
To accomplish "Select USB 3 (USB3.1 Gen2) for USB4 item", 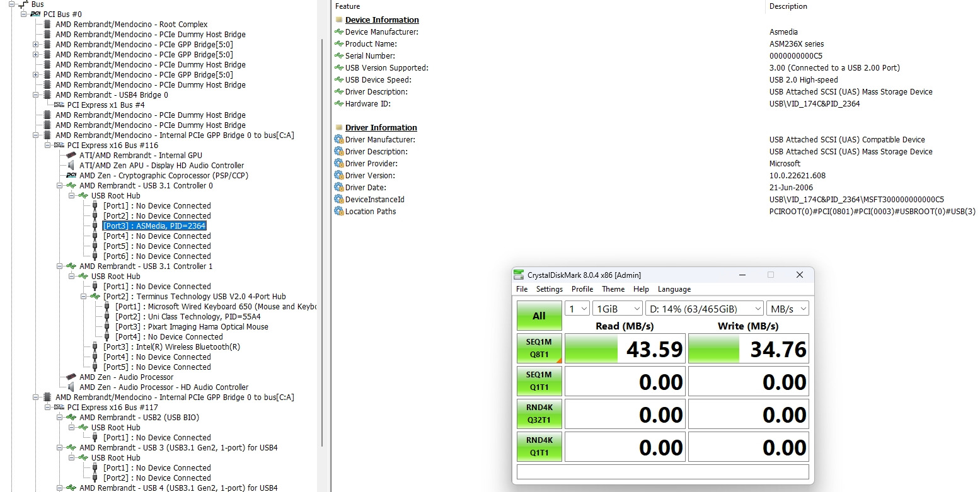I will pyautogui.click(x=178, y=448).
